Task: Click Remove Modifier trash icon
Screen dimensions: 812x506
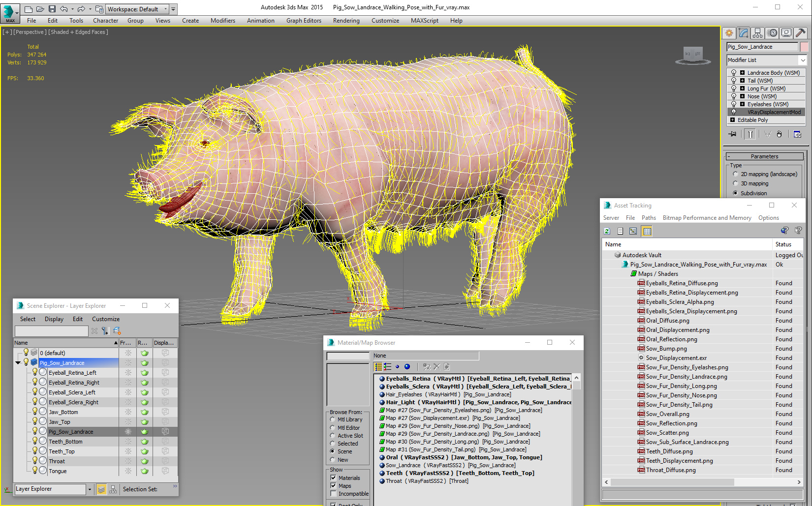Action: tap(779, 134)
